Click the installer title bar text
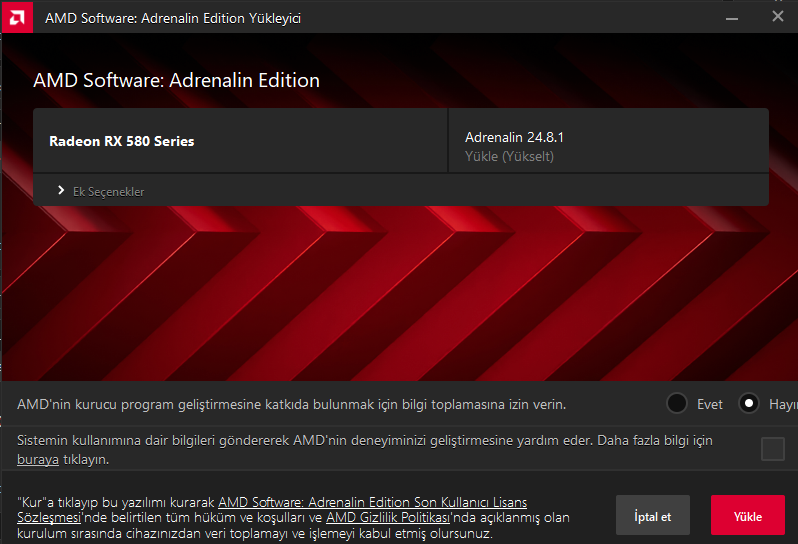 point(173,18)
